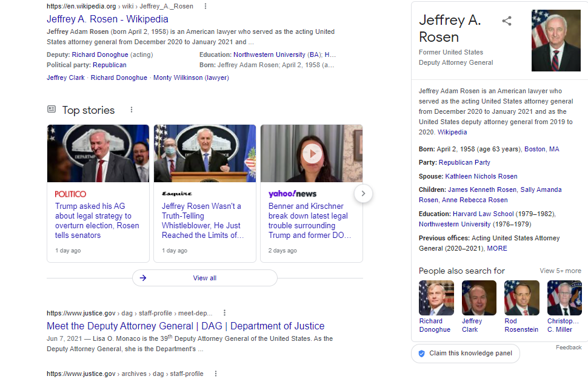Open Esquire story on Jeffrey Rosen

[x=203, y=220]
